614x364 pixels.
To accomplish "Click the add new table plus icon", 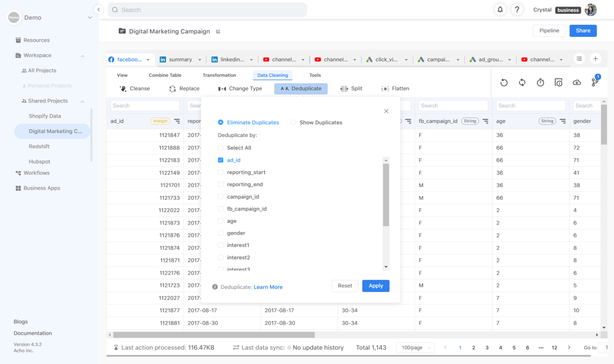I will pyautogui.click(x=595, y=59).
